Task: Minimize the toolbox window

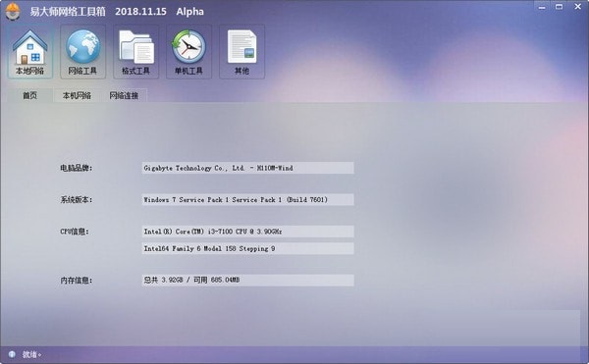Action: (542, 7)
